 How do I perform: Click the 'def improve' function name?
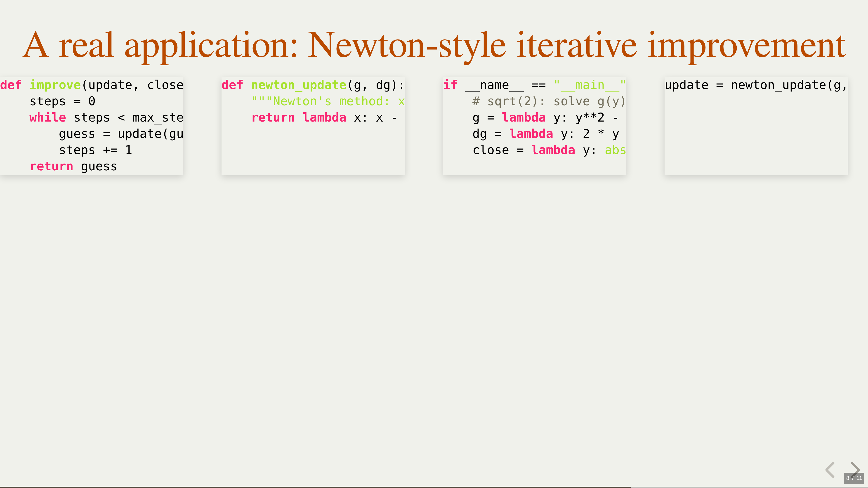point(55,85)
